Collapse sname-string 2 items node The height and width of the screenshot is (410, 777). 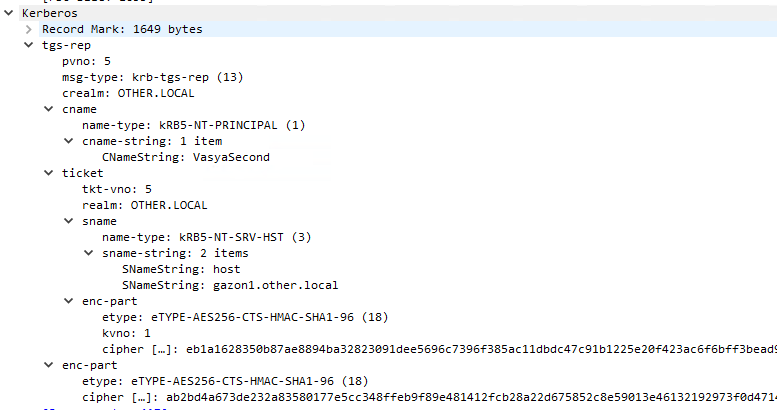[x=88, y=253]
